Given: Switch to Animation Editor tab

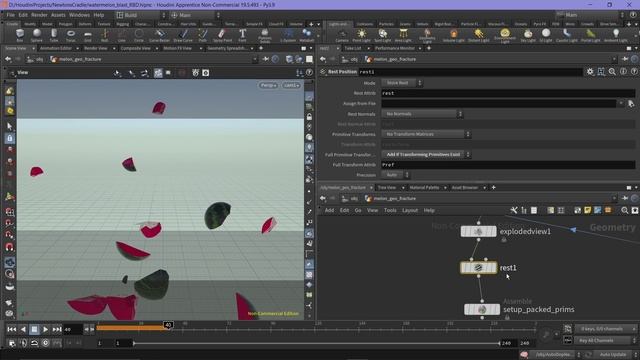Looking at the screenshot, I should coord(56,48).
